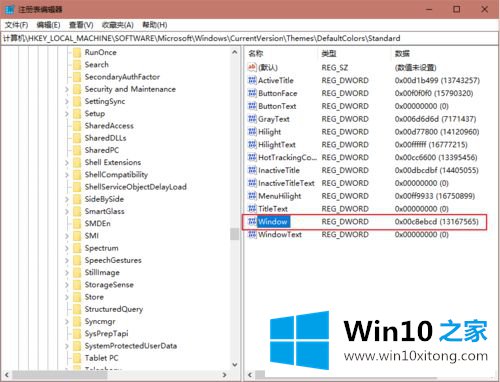Click the HotTrackingColor DWORD value icon
This screenshot has width=500, height=382.
[252, 157]
